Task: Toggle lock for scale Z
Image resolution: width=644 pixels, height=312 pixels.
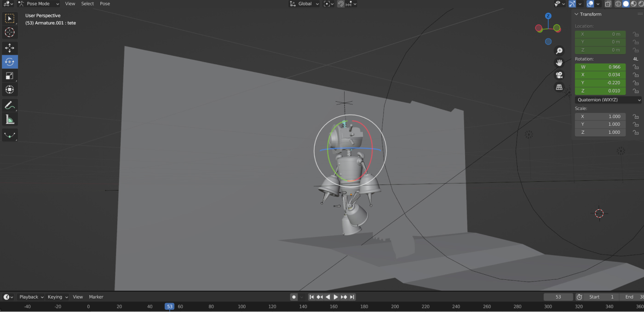Action: [x=636, y=132]
